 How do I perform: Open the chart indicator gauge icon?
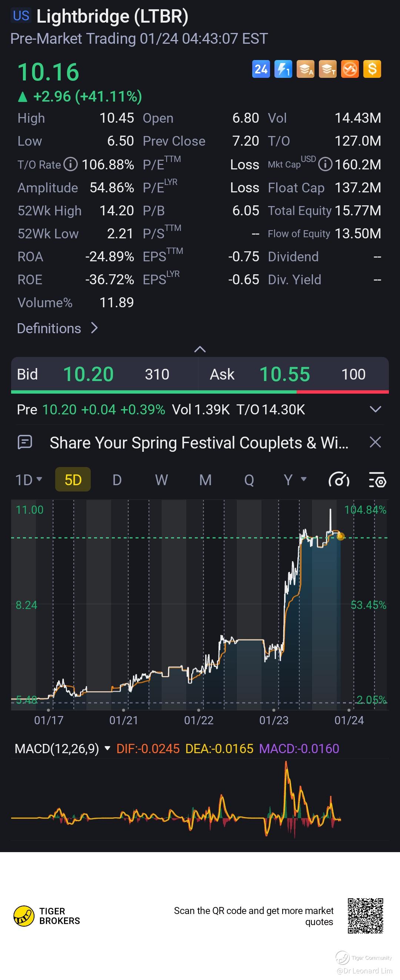point(339,480)
